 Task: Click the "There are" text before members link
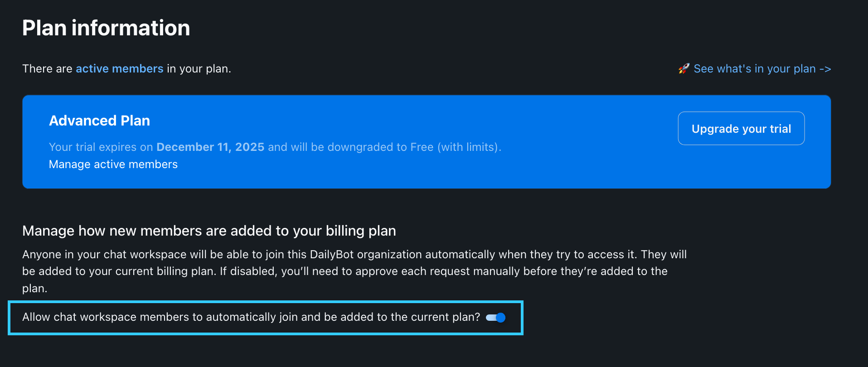[47, 69]
